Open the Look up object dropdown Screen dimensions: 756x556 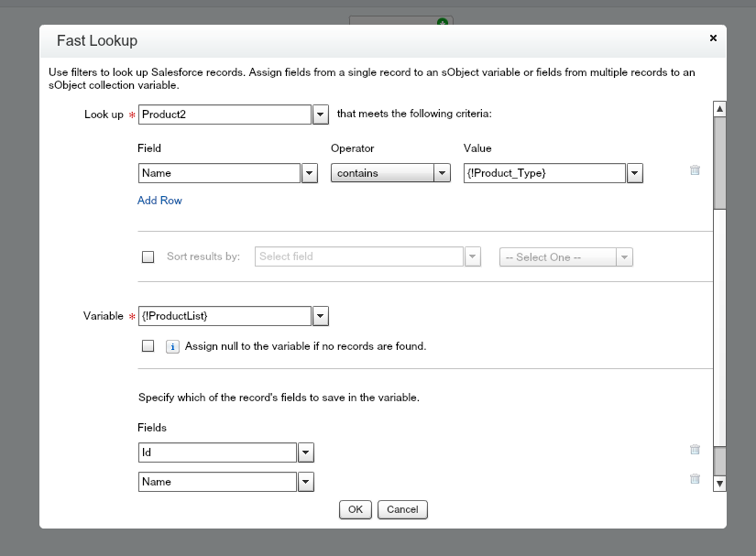coord(321,114)
